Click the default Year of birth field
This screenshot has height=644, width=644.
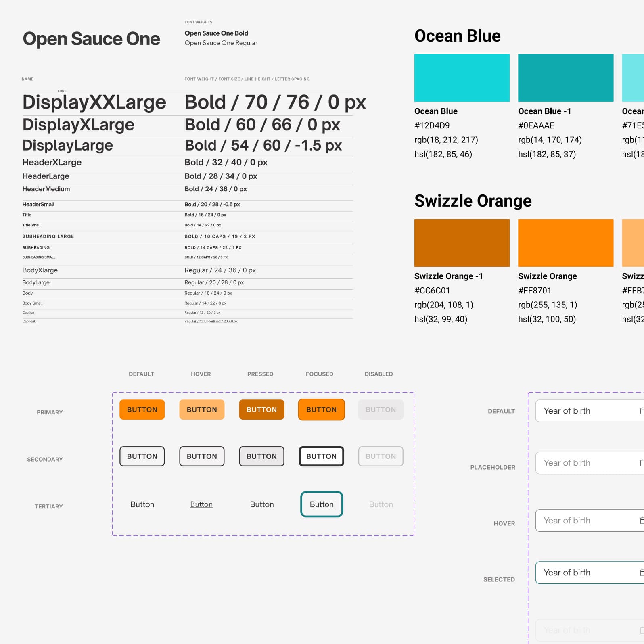point(590,411)
